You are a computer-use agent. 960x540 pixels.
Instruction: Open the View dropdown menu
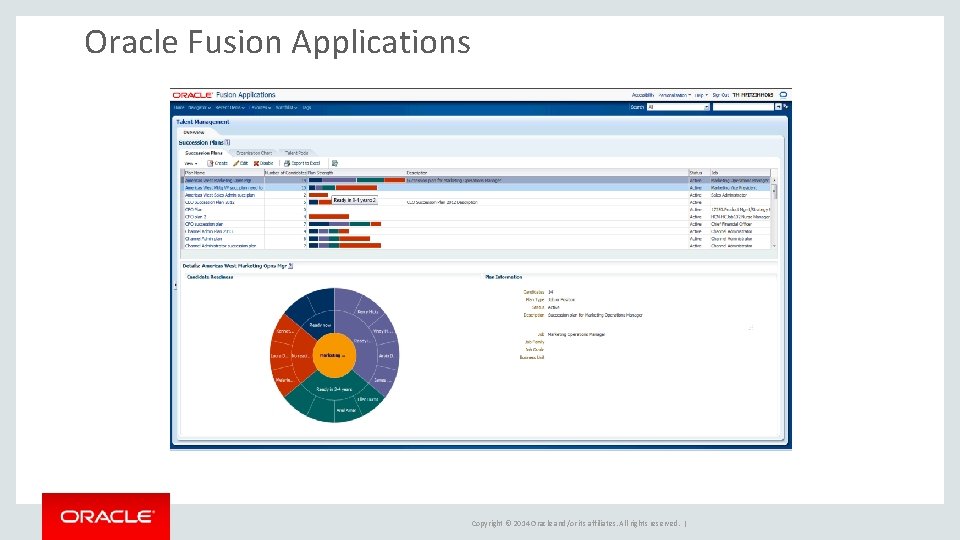point(191,163)
